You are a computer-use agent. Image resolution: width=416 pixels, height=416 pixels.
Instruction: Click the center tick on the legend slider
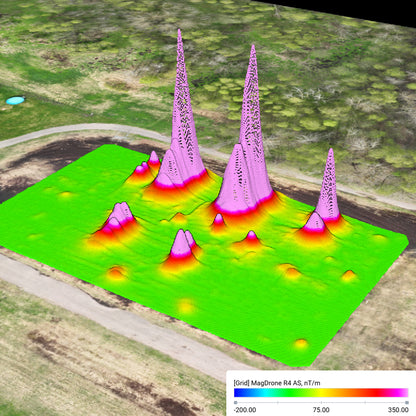click(321, 403)
